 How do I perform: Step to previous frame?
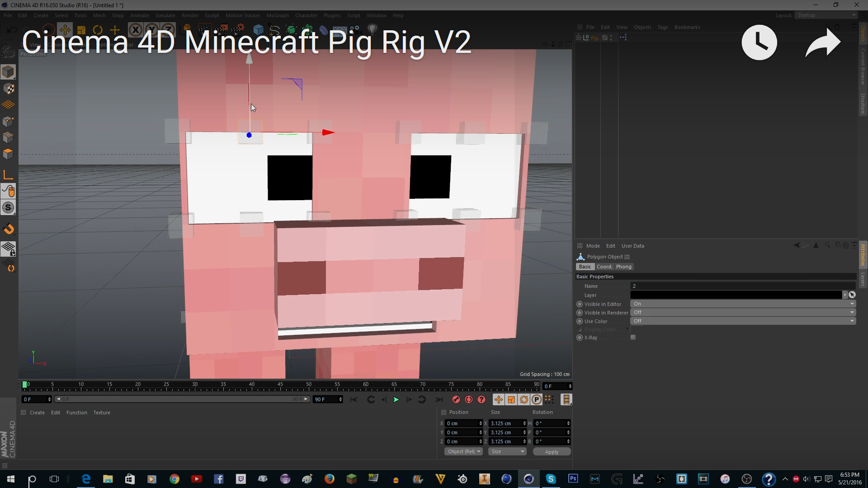[384, 399]
